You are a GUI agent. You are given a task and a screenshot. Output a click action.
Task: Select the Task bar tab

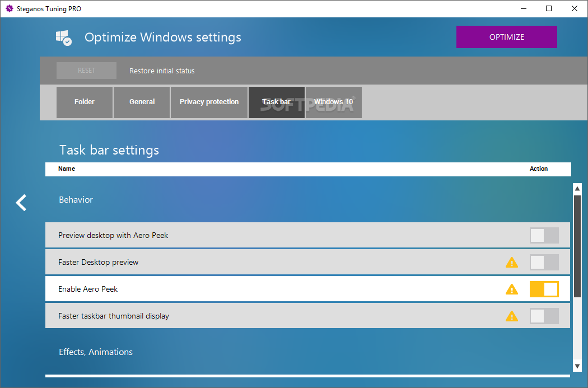coord(277,102)
